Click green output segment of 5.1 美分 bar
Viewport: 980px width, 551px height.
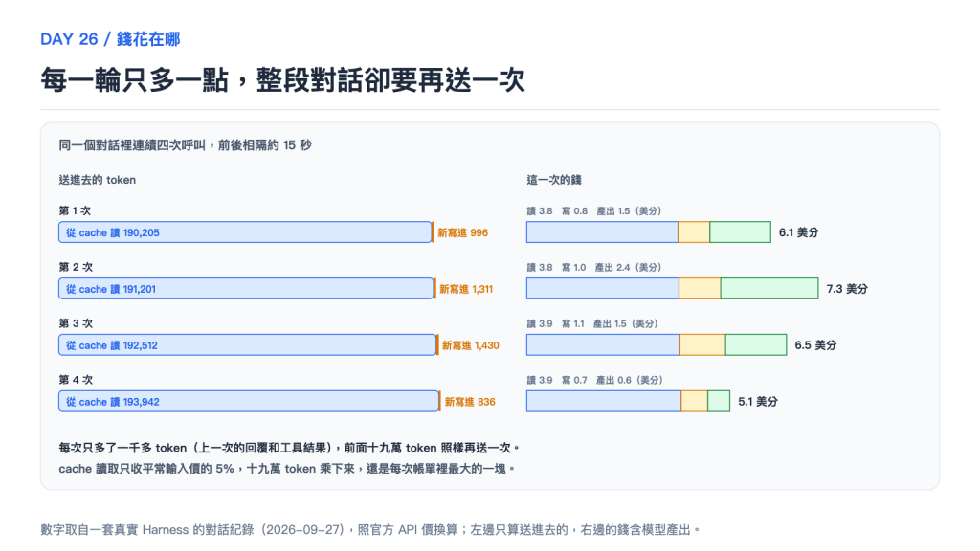point(719,401)
